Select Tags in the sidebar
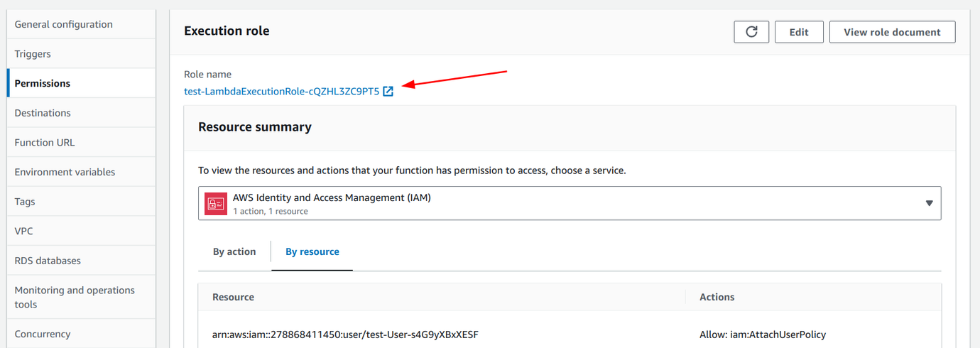 coord(24,202)
